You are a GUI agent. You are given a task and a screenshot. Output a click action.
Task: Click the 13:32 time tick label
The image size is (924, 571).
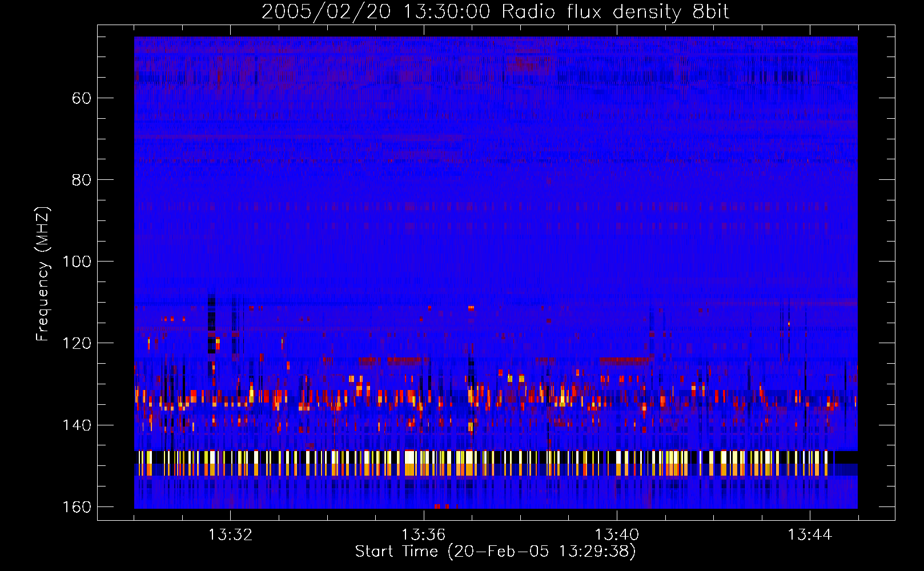coord(230,535)
